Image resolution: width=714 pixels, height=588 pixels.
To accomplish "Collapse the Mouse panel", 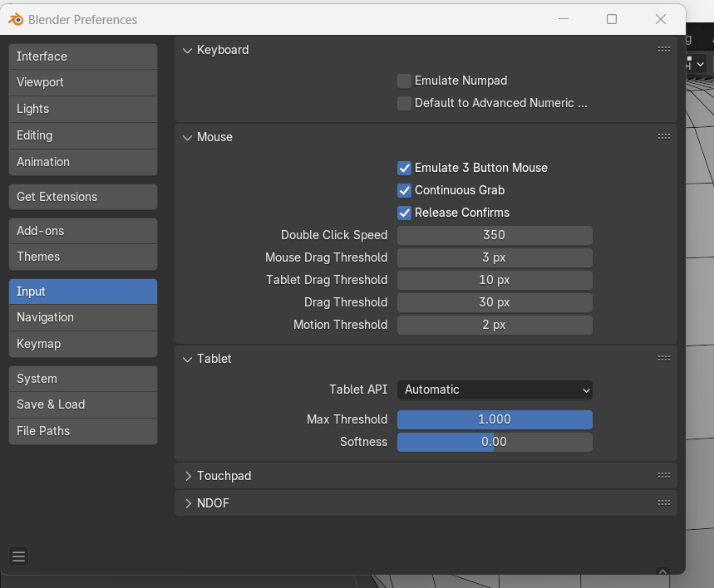I will (x=187, y=137).
